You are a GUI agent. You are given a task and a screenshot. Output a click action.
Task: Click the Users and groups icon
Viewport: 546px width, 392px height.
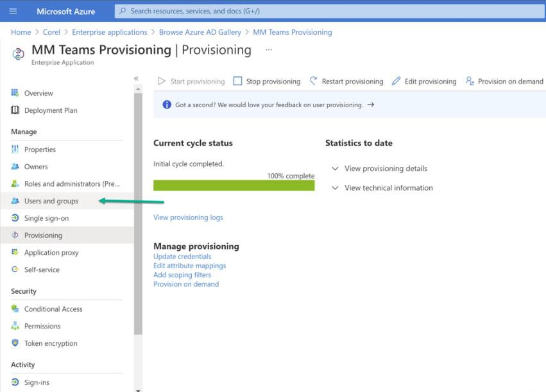[15, 201]
